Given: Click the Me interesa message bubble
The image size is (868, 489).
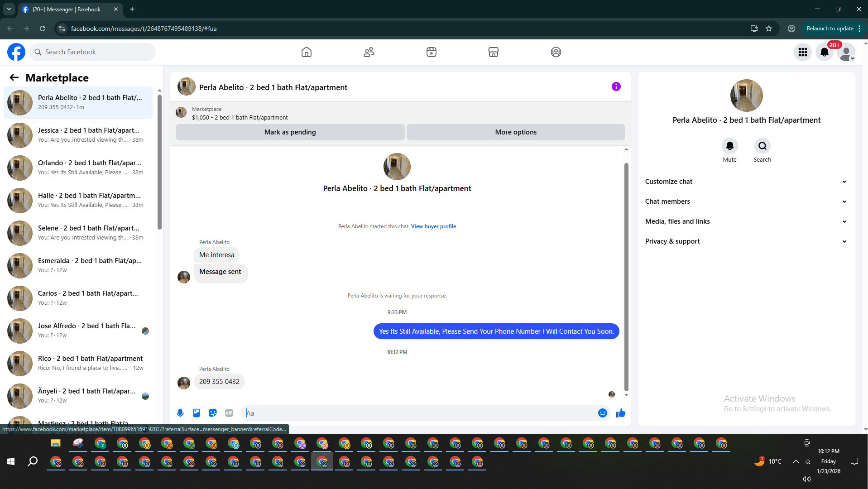Looking at the screenshot, I should tap(217, 255).
